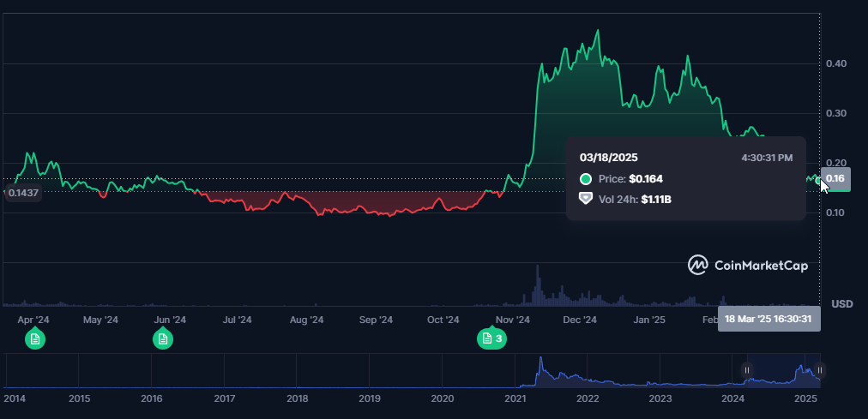Click the volume icon beside Vol 24h
868x419 pixels.
click(586, 199)
